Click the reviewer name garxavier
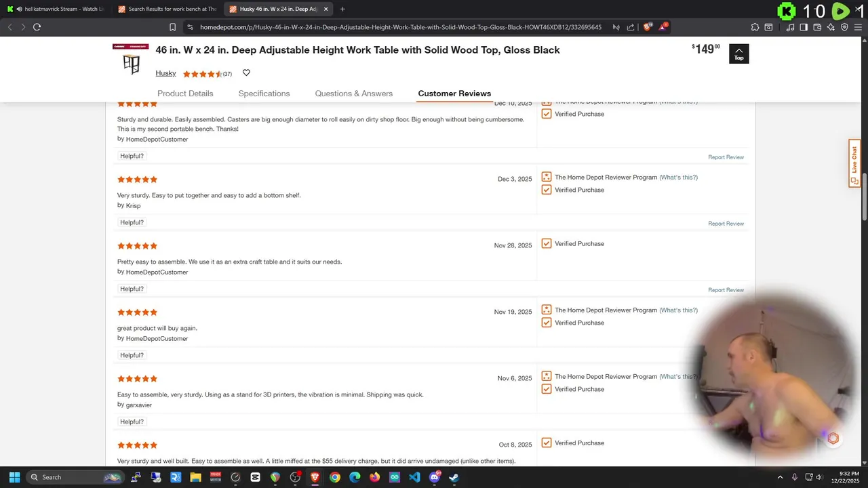The image size is (868, 488). pyautogui.click(x=139, y=405)
